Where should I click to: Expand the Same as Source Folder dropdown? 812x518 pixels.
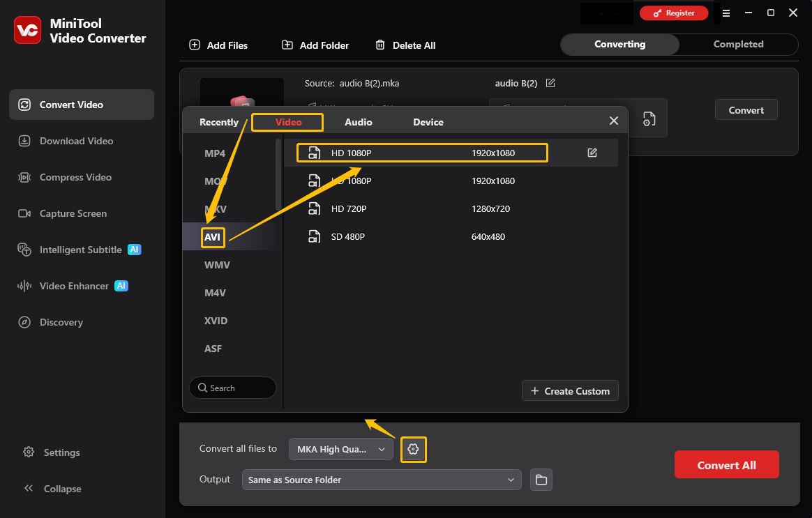click(x=382, y=480)
